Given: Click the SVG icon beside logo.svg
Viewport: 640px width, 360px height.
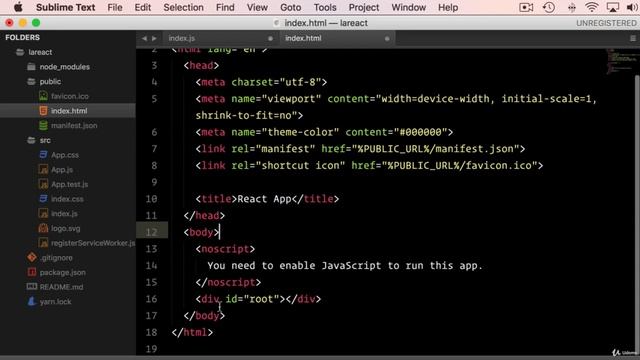Looking at the screenshot, I should pyautogui.click(x=43, y=228).
